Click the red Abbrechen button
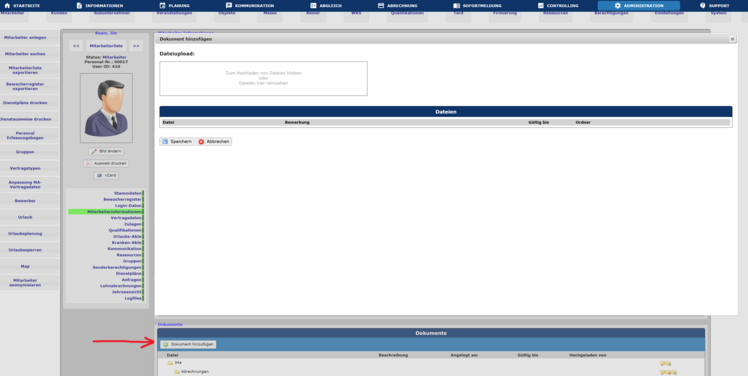748x376 pixels. click(x=214, y=142)
